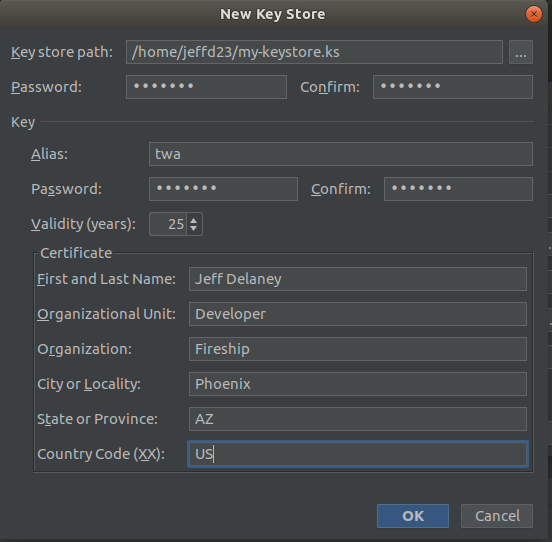
Task: Focus the key Confirm field under Alias
Action: (x=458, y=189)
